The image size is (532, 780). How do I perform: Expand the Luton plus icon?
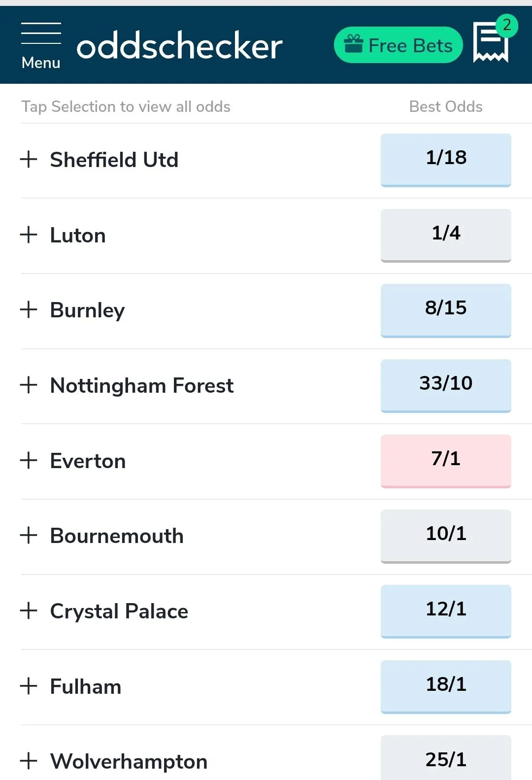coord(29,235)
